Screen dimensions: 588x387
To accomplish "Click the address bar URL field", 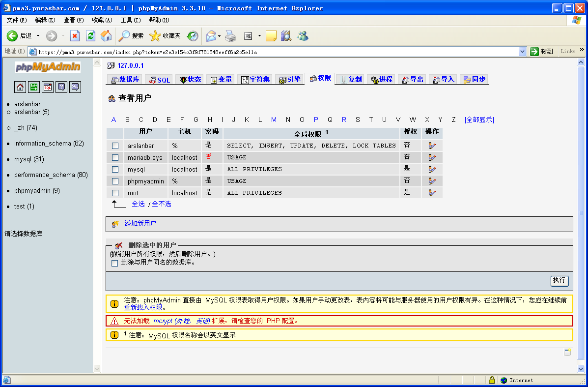I will [278, 52].
